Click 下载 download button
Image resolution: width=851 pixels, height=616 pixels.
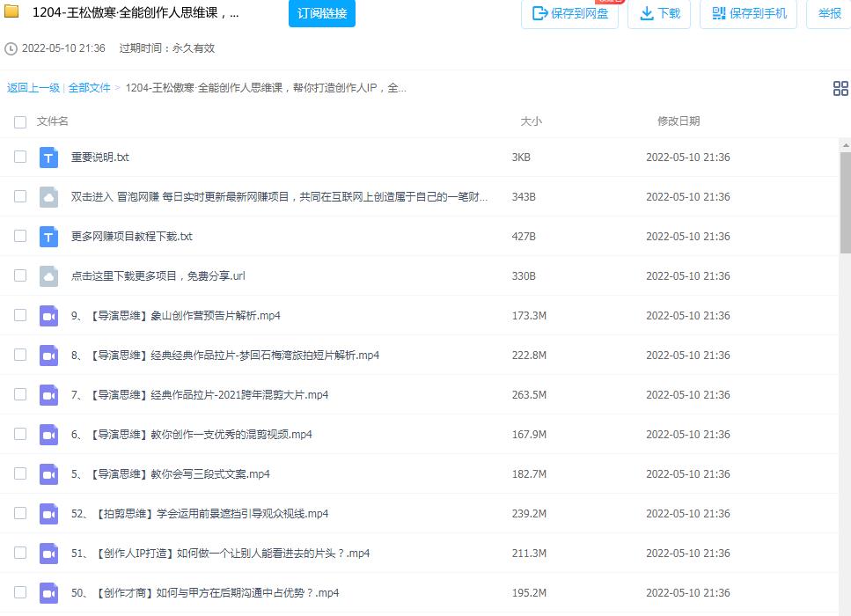pos(659,13)
